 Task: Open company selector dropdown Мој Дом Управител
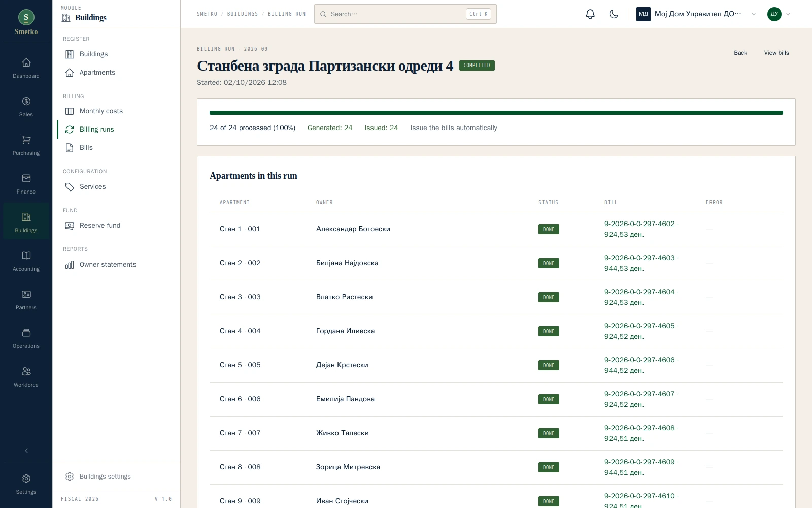click(697, 14)
